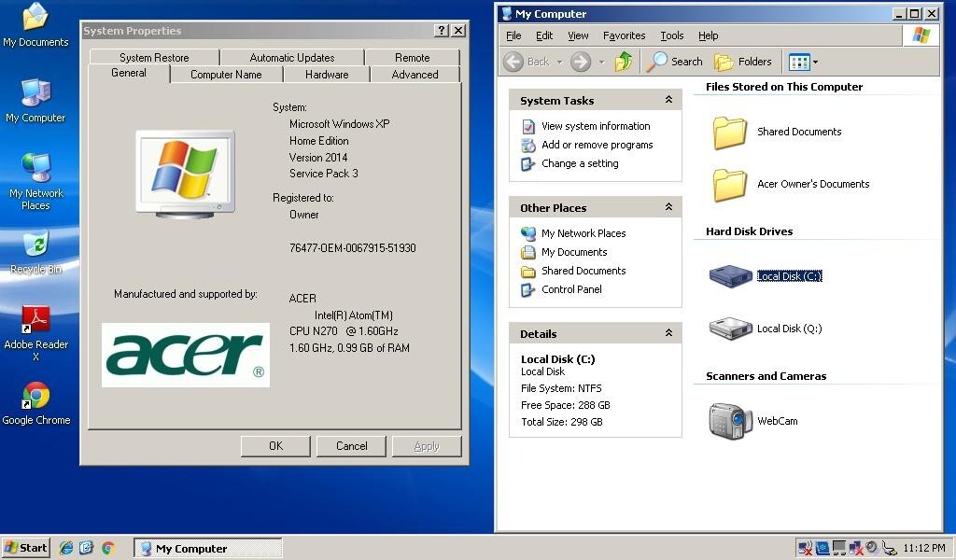Click the Up folder icon in toolbar
Image resolution: width=956 pixels, height=560 pixels.
(623, 62)
